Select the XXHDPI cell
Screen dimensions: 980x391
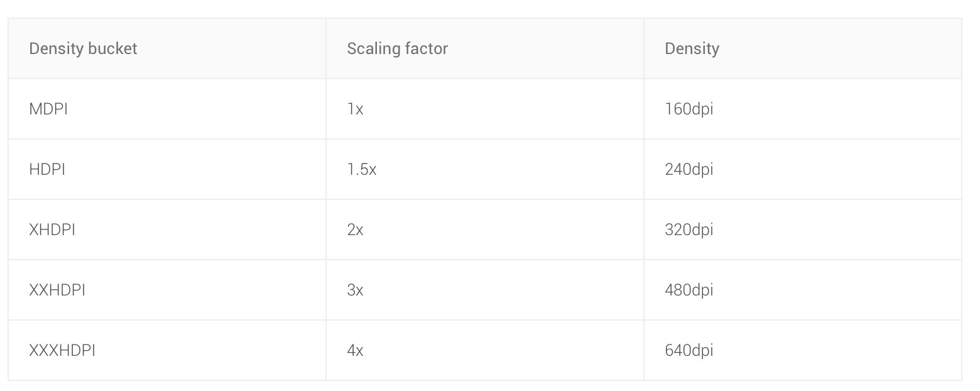(x=167, y=290)
